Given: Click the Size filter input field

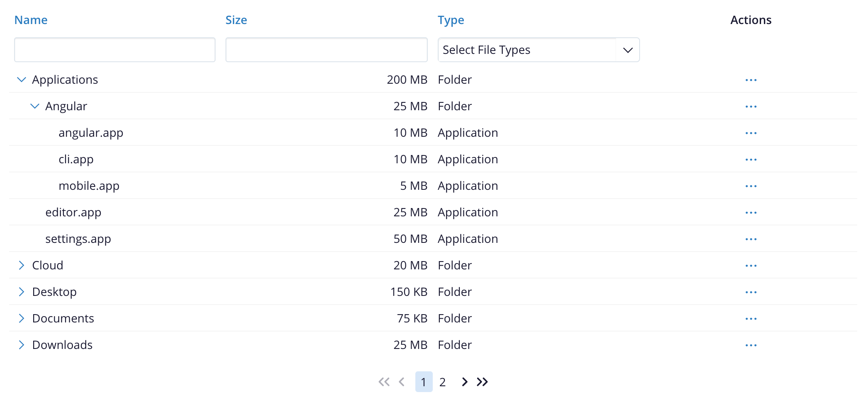Looking at the screenshot, I should point(326,50).
